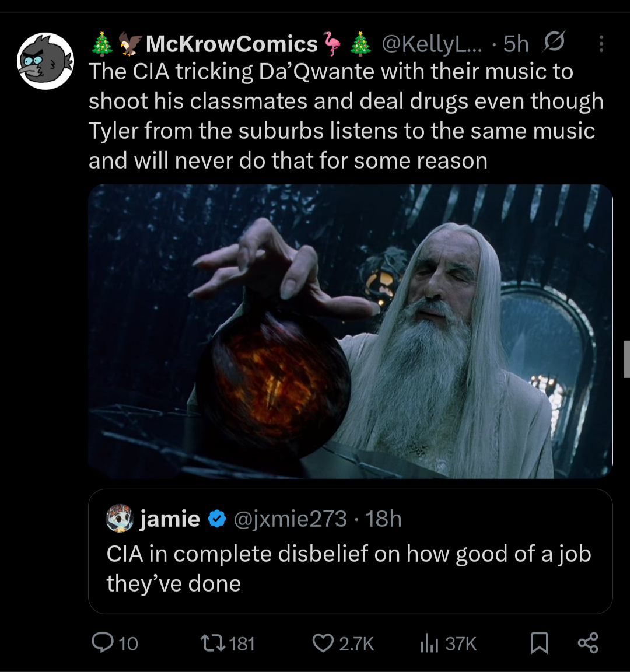
Task: Open the three-dot more options menu
Action: click(x=601, y=44)
